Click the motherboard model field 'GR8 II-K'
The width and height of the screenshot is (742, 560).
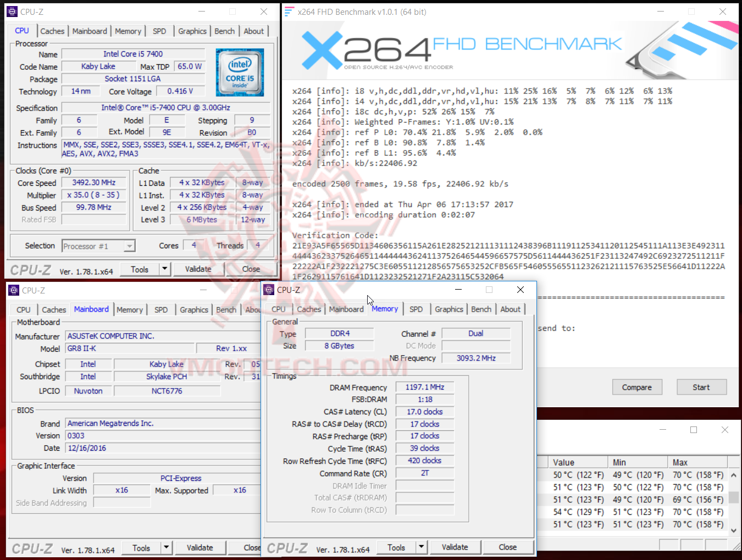pyautogui.click(x=130, y=348)
